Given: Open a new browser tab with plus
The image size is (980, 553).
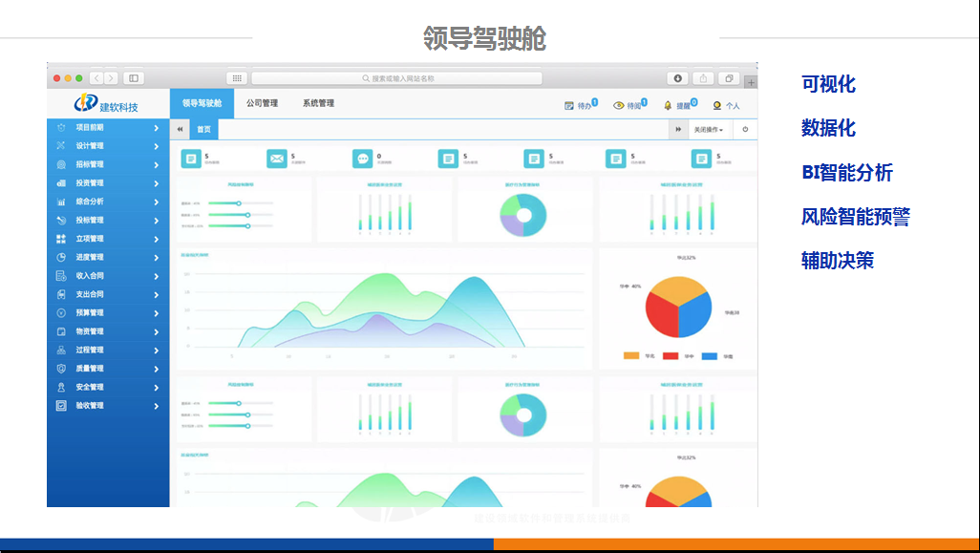Looking at the screenshot, I should tap(752, 82).
